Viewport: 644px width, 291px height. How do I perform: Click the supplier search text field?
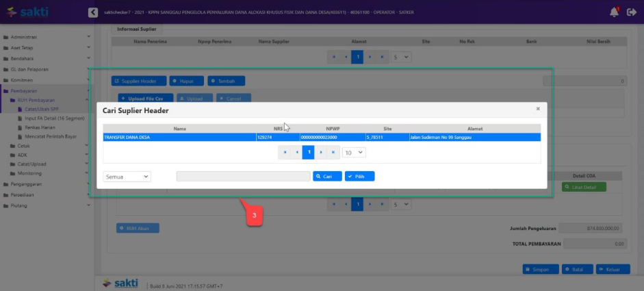pos(243,177)
